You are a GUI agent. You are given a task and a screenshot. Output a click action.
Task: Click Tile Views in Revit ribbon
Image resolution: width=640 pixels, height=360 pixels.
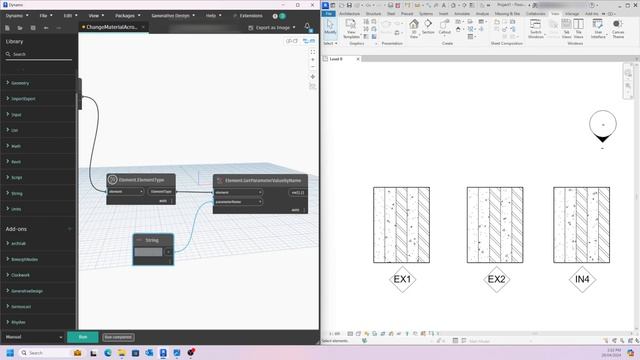pyautogui.click(x=578, y=29)
